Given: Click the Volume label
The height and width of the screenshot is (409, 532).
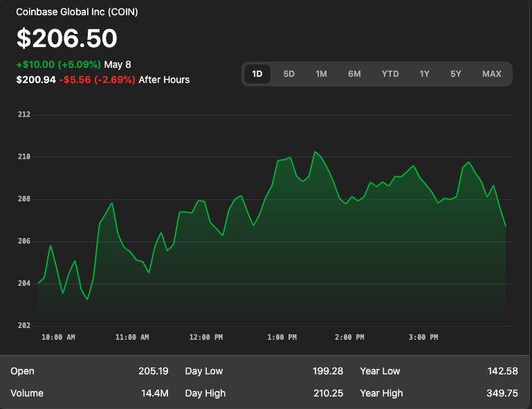Looking at the screenshot, I should 27,393.
